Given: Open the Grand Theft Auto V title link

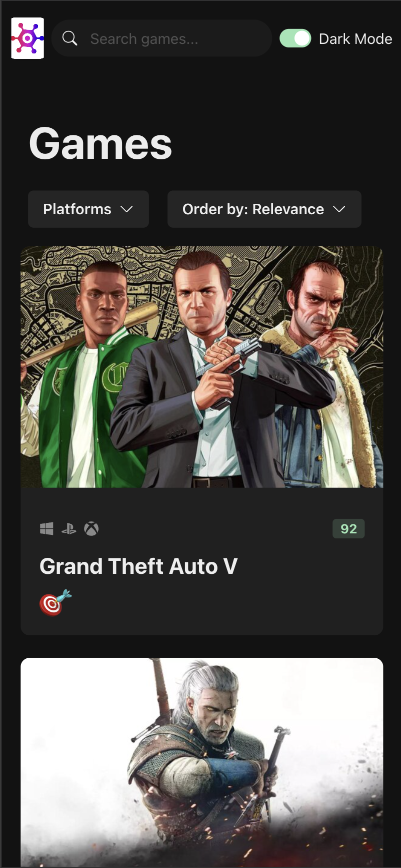Looking at the screenshot, I should point(138,566).
